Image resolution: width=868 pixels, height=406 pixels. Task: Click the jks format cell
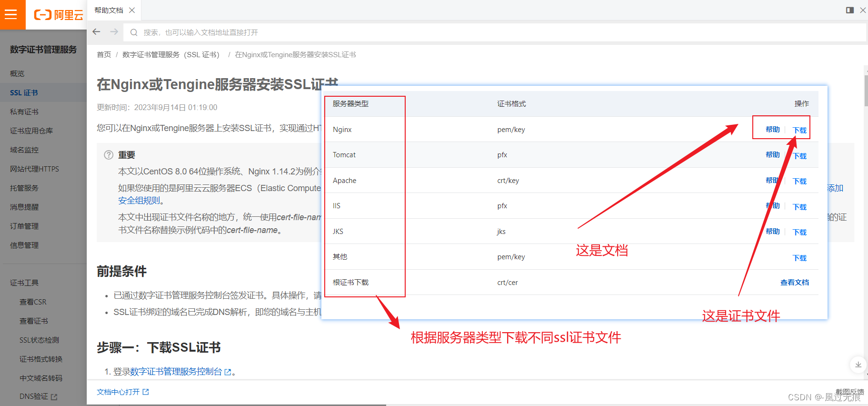501,232
